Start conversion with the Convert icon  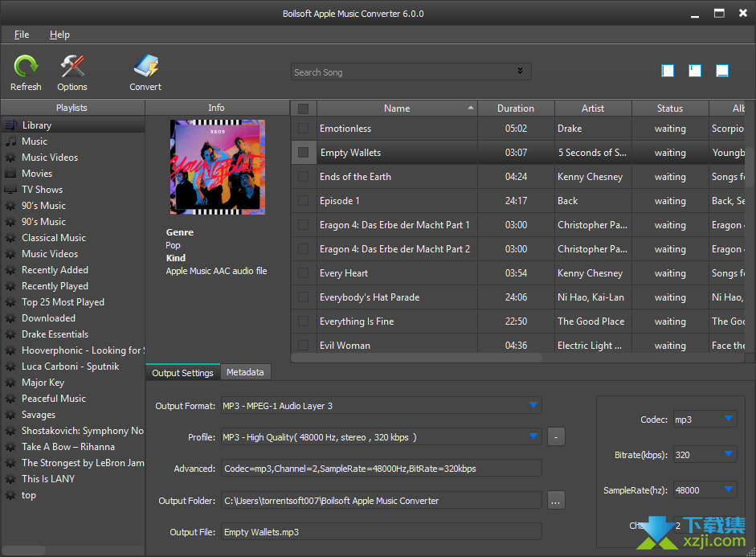(145, 67)
